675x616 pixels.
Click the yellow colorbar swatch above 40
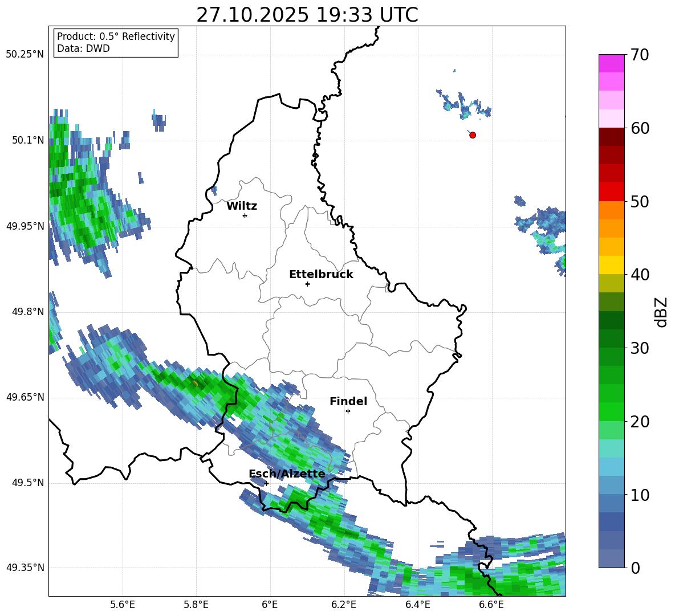click(x=611, y=265)
